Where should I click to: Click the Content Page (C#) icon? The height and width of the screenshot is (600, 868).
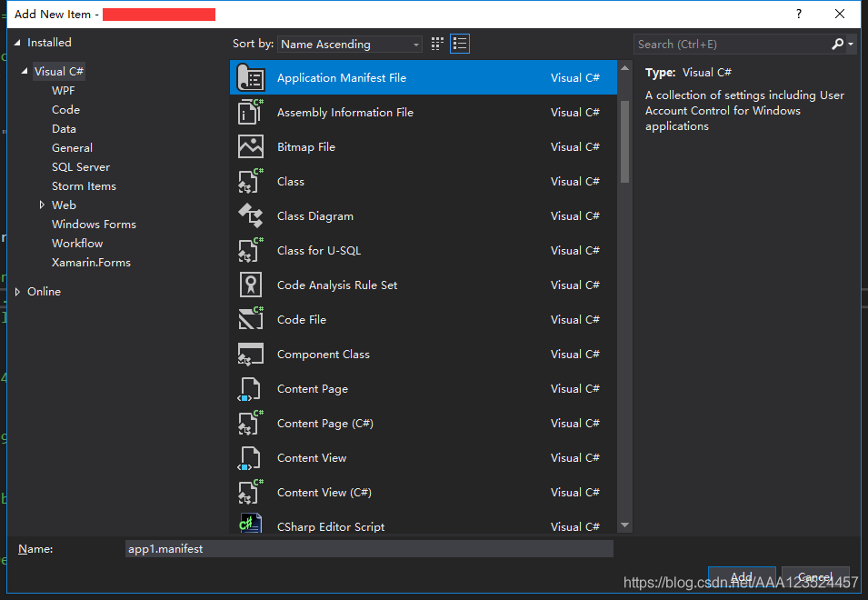251,423
